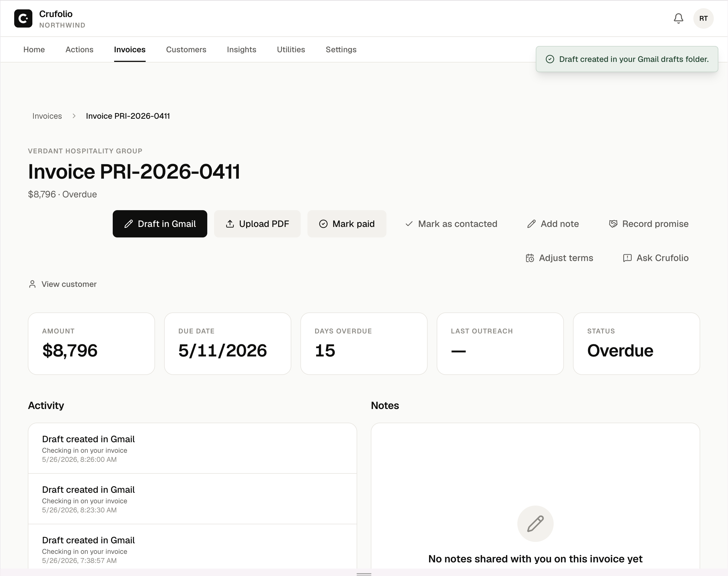Click the Verdant Hospitality Group label

coord(85,151)
